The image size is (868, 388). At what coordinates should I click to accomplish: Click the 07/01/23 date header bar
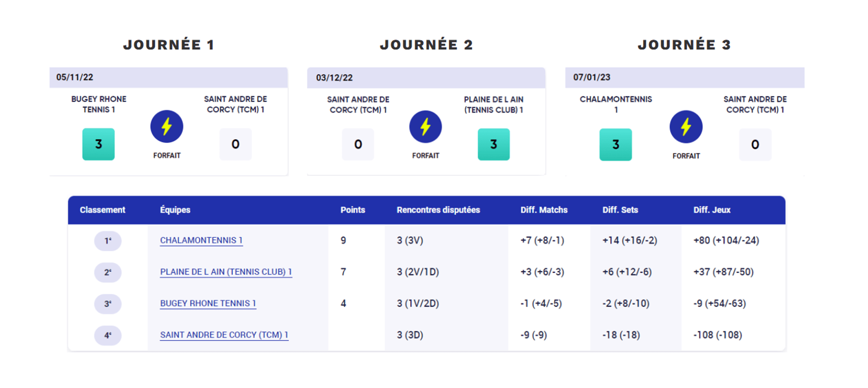[x=684, y=77]
